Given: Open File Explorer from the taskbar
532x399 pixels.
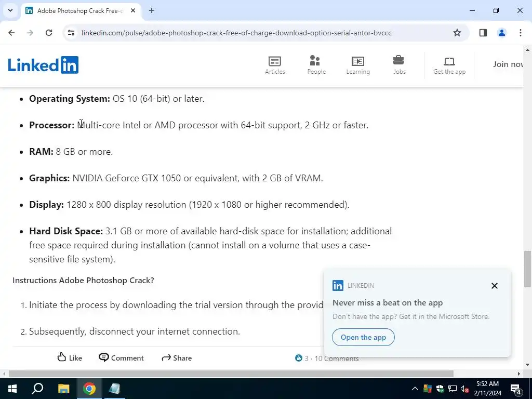Looking at the screenshot, I should 63,389.
